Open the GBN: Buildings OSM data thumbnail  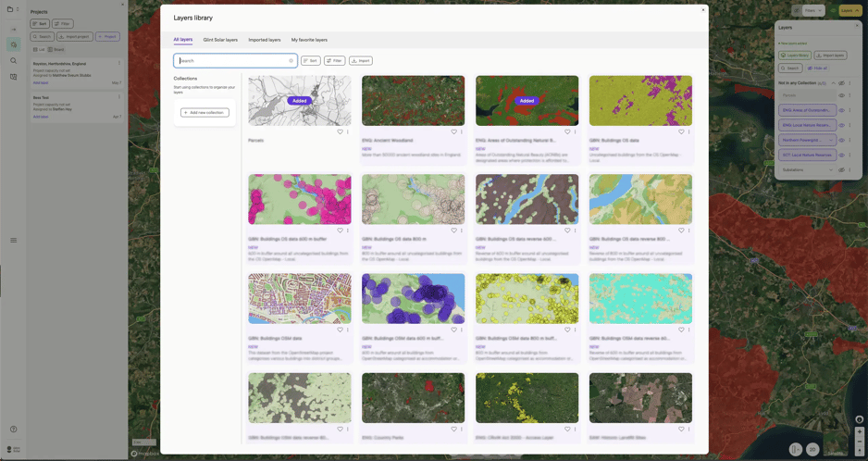[300, 299]
